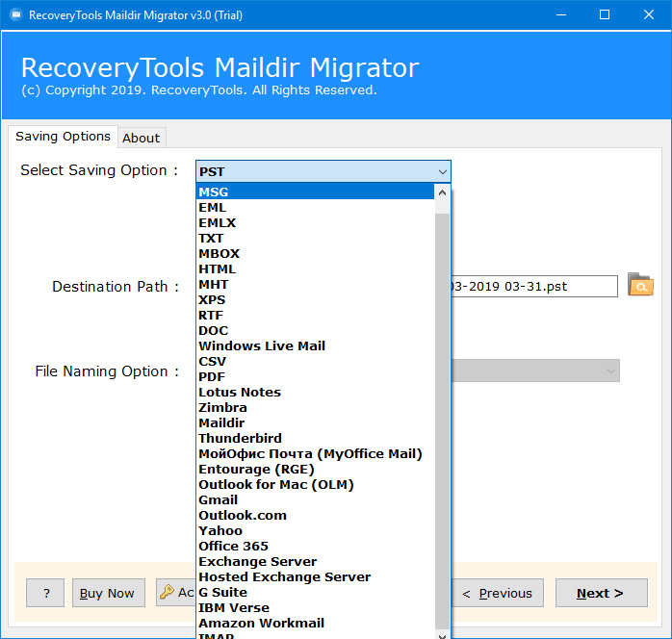Select Outlook for Mac (OLM)

click(316, 485)
